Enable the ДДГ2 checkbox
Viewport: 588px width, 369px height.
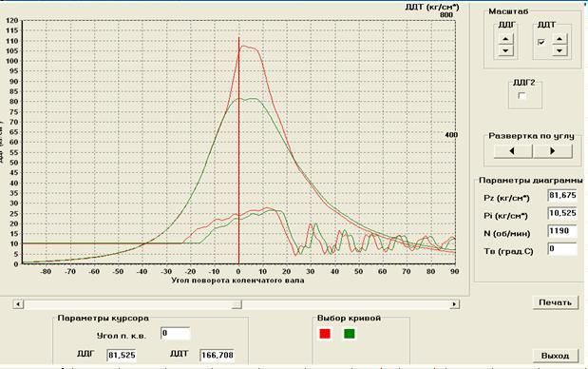[x=522, y=96]
